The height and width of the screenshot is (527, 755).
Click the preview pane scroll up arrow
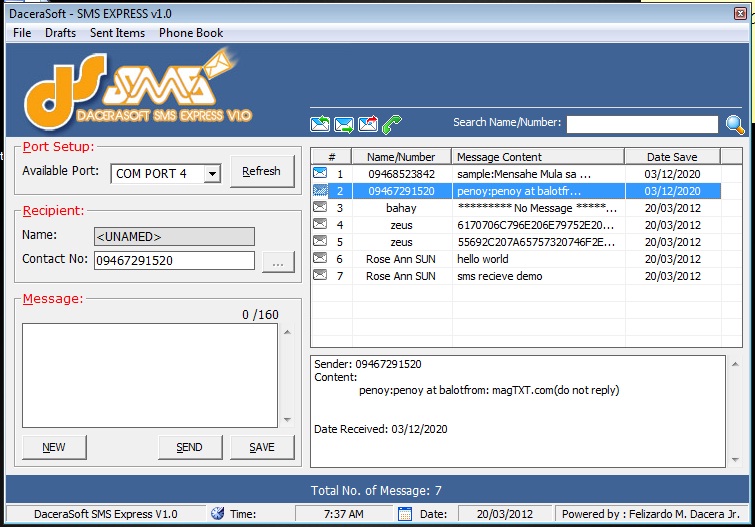coord(735,364)
